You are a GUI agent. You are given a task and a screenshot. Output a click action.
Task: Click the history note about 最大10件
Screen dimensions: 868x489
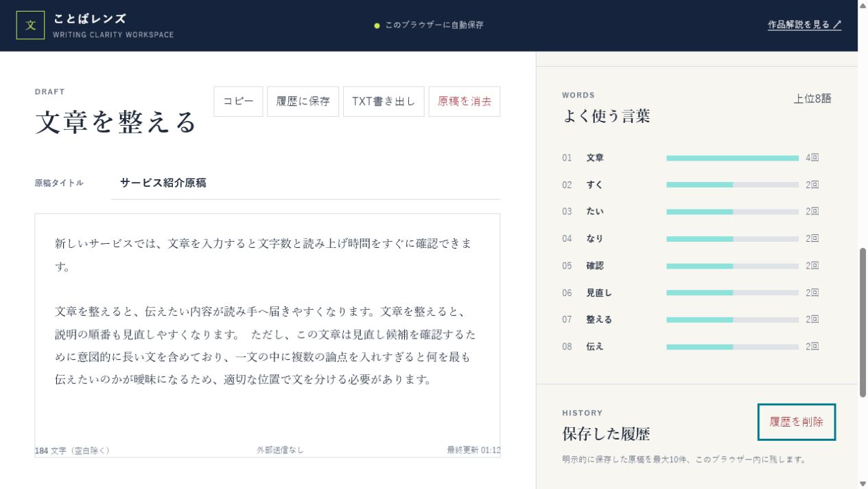[683, 459]
